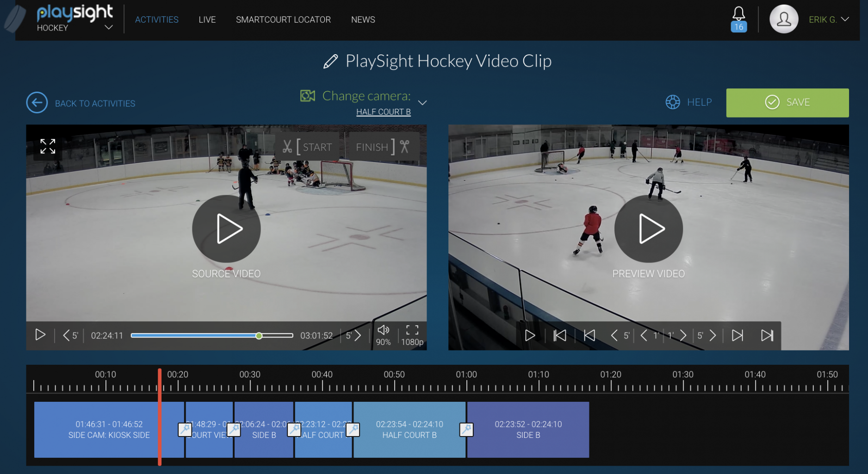Switch to SMARTCOURT LOCATOR
The image size is (868, 474).
click(x=283, y=19)
